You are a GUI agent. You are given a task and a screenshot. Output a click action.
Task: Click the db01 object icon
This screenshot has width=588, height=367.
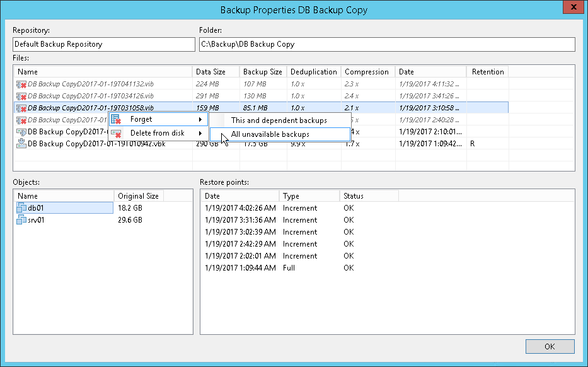[x=22, y=208]
